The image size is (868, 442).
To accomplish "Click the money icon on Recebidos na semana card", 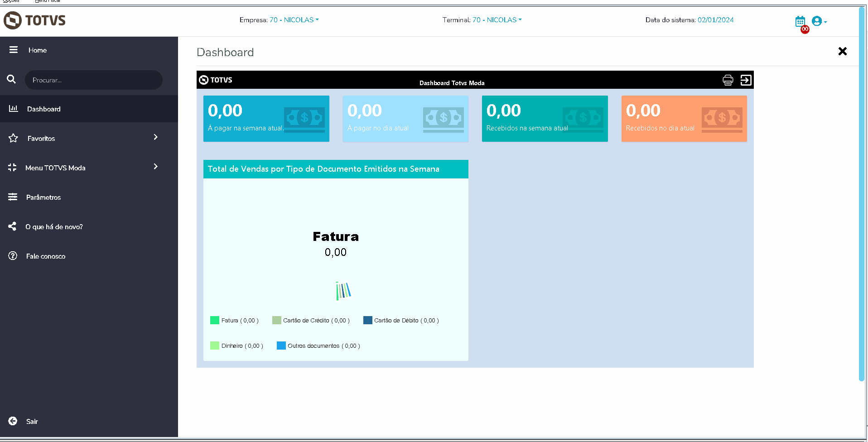I will click(583, 120).
